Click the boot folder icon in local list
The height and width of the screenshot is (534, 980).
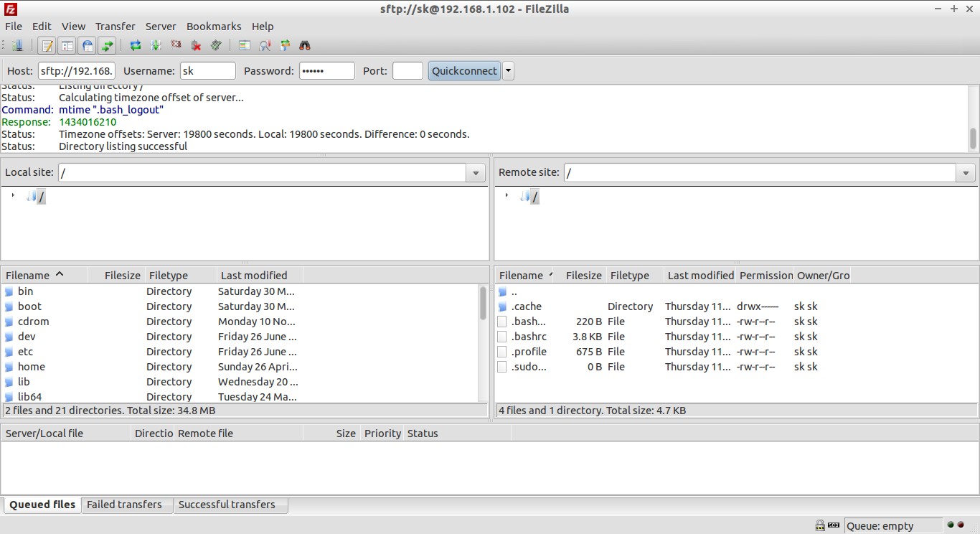point(9,306)
